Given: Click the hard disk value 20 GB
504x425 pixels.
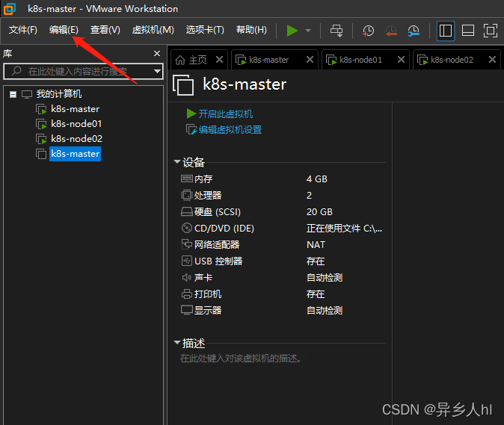Looking at the screenshot, I should [x=319, y=212].
